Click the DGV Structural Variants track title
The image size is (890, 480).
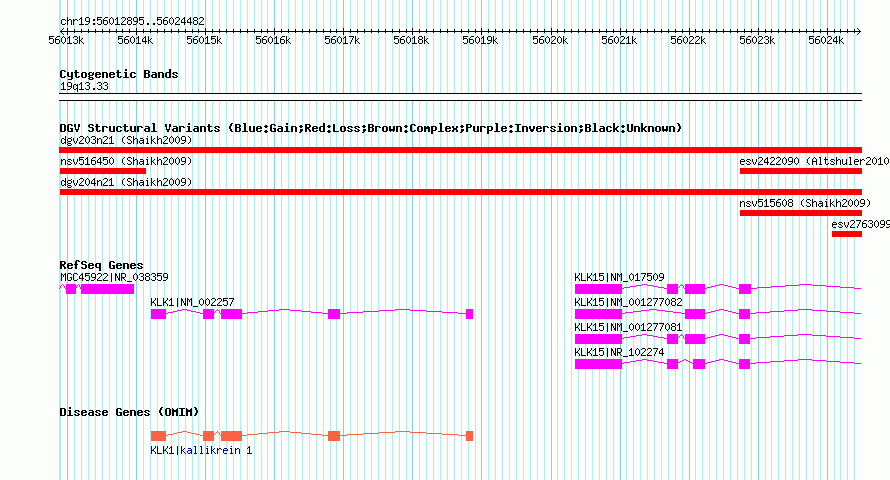point(370,128)
